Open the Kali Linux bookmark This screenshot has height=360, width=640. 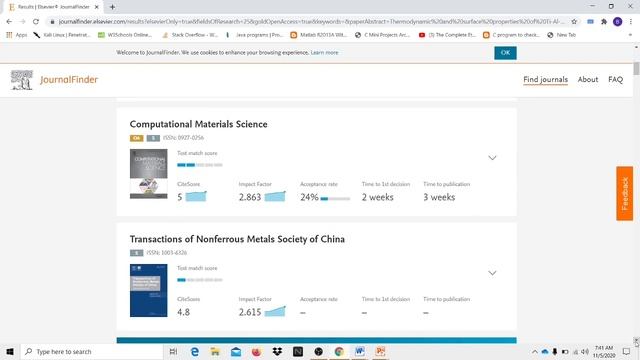click(x=62, y=35)
